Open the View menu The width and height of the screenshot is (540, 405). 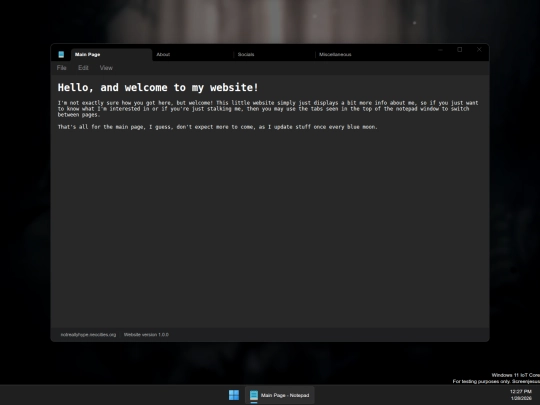[106, 68]
